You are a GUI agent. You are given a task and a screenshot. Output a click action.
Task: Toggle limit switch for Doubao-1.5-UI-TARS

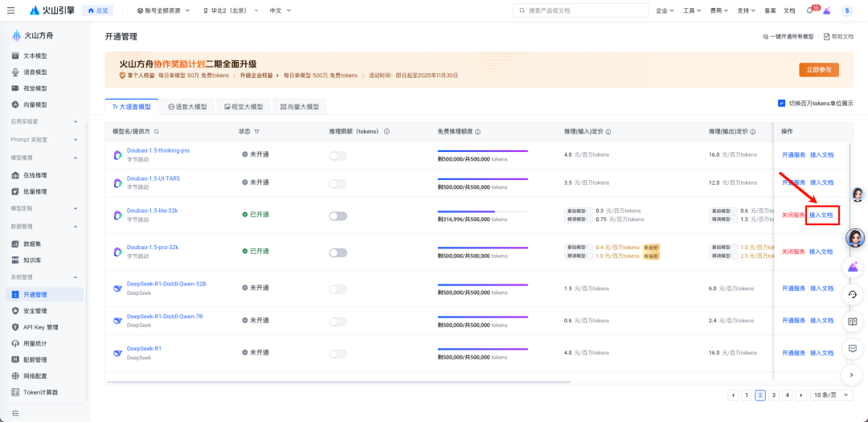pyautogui.click(x=338, y=184)
